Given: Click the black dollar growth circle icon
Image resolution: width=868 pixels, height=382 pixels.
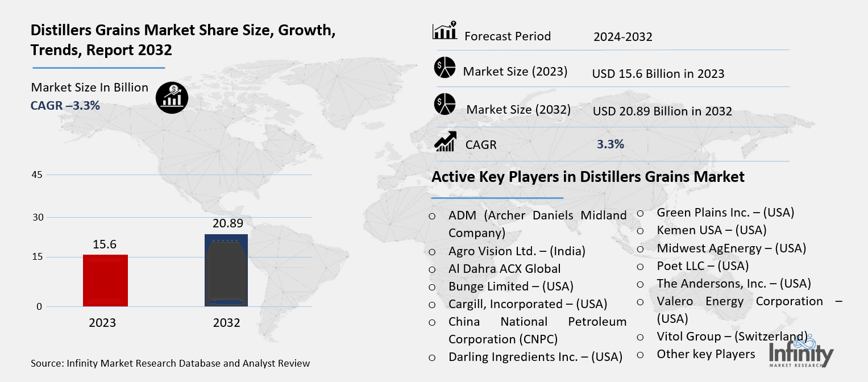Looking at the screenshot, I should [172, 98].
